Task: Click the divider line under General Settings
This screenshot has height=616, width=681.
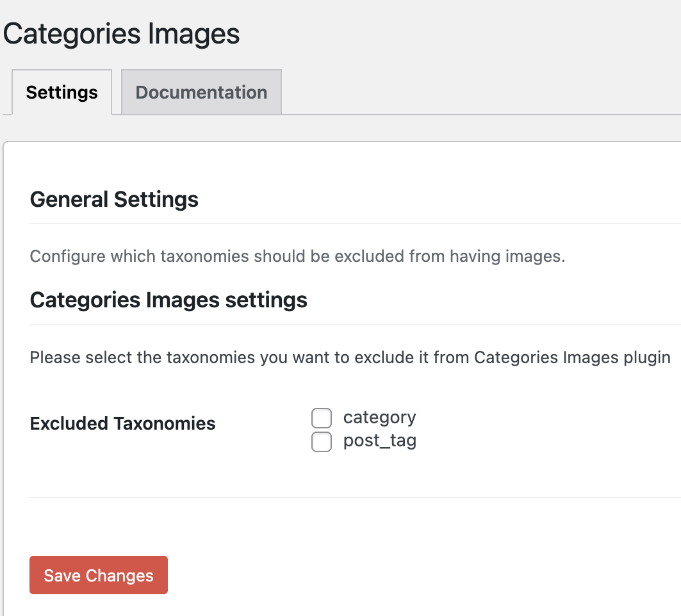Action: pos(352,223)
